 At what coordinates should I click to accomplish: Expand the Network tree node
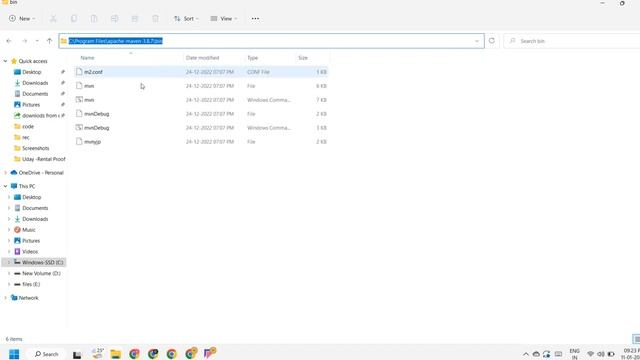tap(5, 298)
